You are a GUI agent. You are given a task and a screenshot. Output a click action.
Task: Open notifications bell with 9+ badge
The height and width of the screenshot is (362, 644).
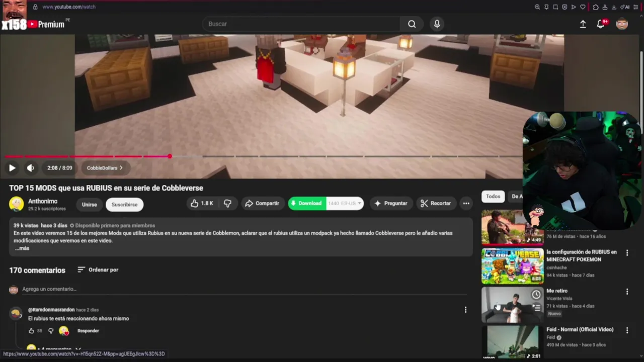pyautogui.click(x=601, y=24)
